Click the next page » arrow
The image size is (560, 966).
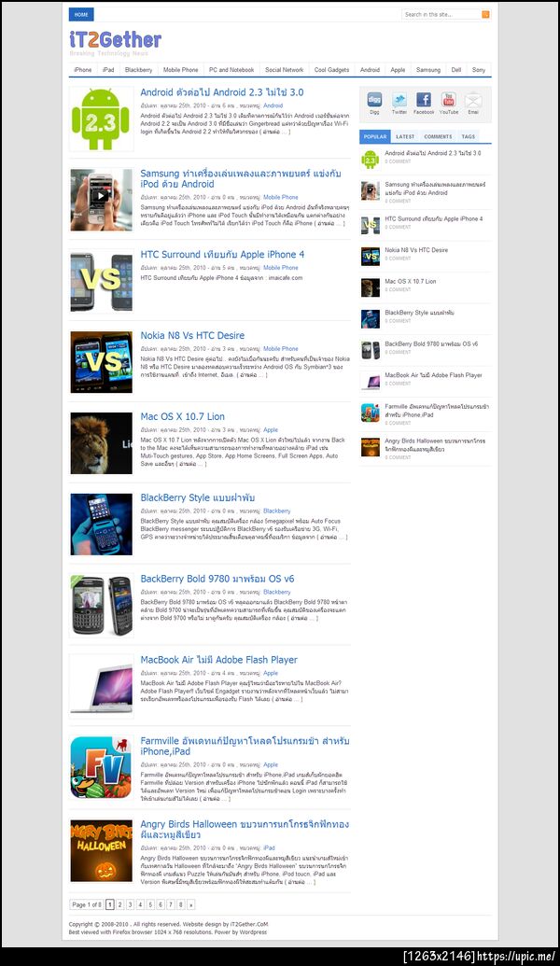[x=191, y=905]
